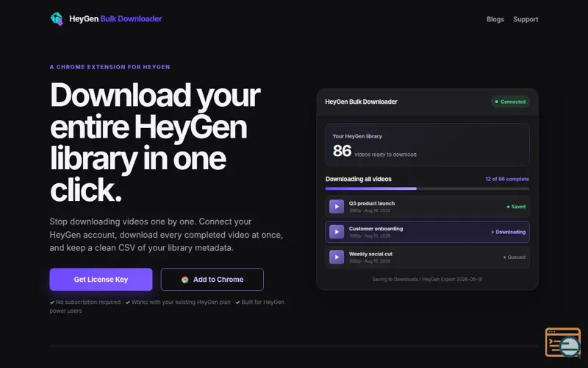Click the Queued status label
This screenshot has width=588, height=368.
click(514, 257)
